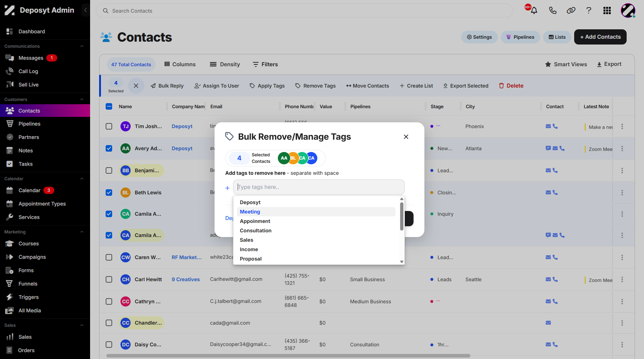Screen dimensions: 644x359
Task: Open the apps grid icon
Action: click(607, 10)
